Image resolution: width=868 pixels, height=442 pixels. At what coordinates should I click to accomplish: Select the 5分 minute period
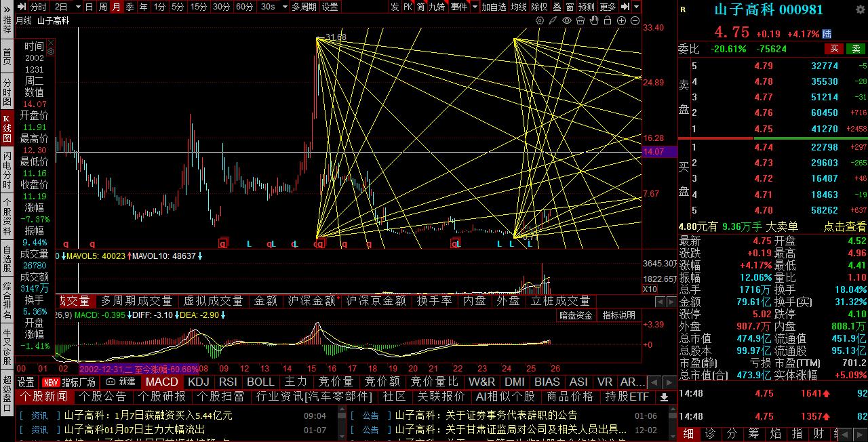178,7
